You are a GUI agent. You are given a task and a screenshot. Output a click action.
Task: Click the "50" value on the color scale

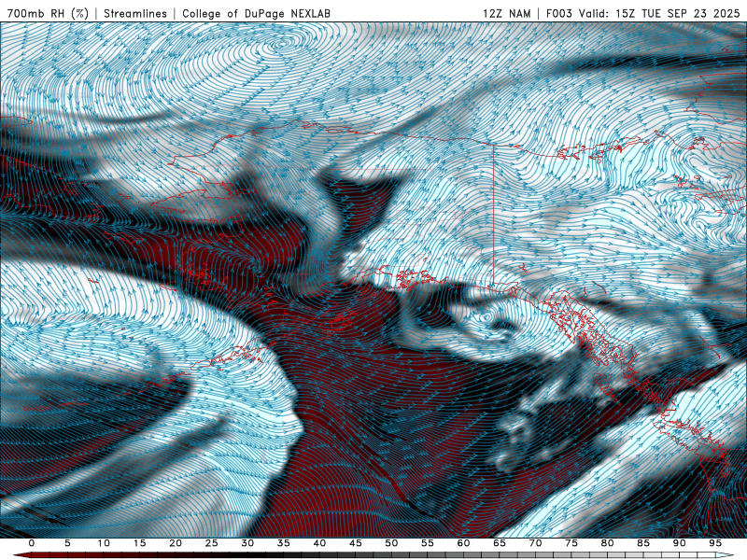391,543
